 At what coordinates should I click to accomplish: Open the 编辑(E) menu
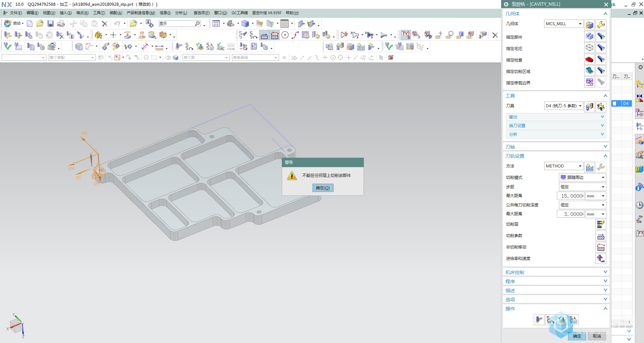click(x=32, y=13)
